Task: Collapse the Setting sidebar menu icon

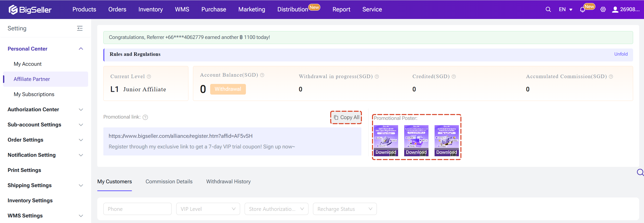Action: tap(80, 28)
